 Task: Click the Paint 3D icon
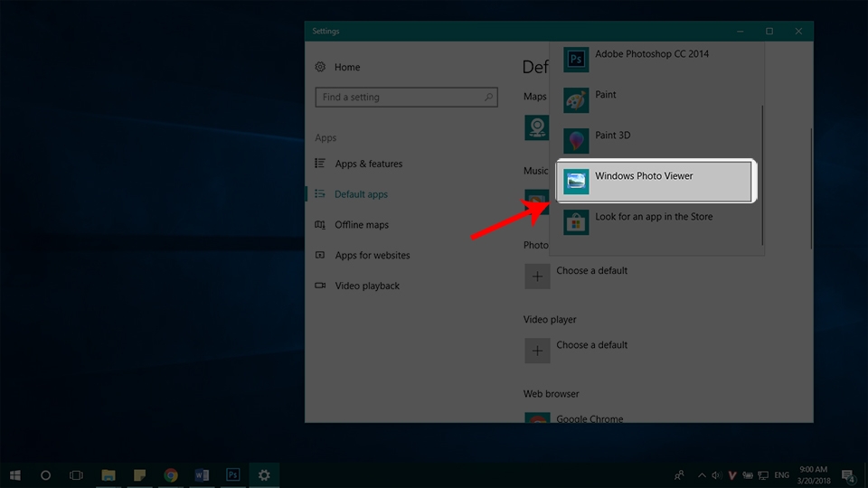coord(576,141)
